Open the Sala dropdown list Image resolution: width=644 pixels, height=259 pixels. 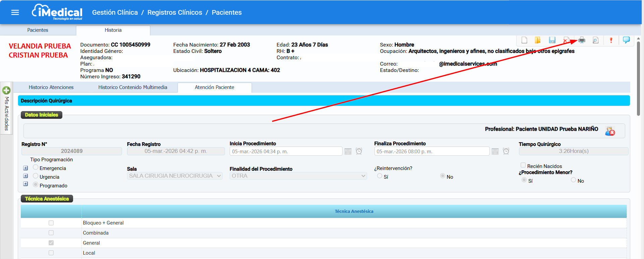175,176
